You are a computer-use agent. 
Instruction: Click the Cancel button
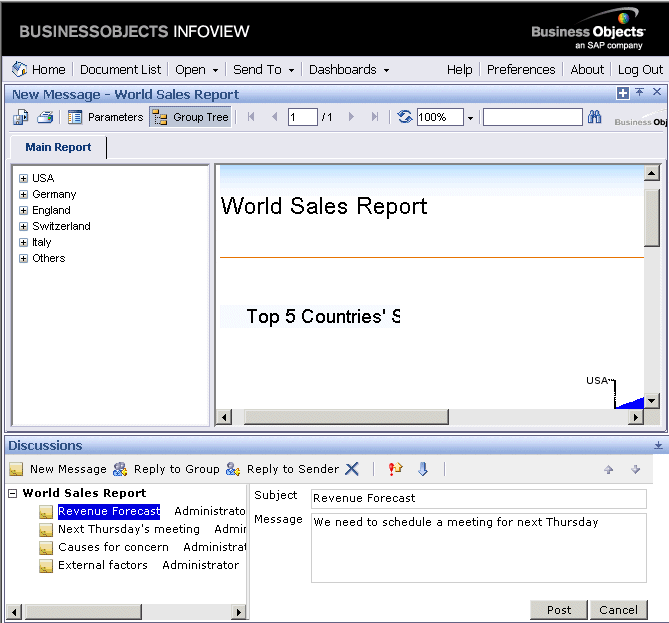tap(618, 610)
